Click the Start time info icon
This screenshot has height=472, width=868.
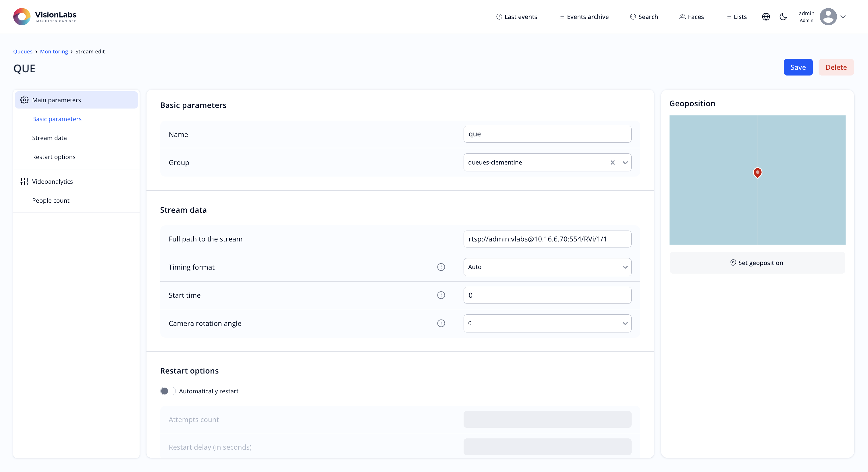(441, 295)
